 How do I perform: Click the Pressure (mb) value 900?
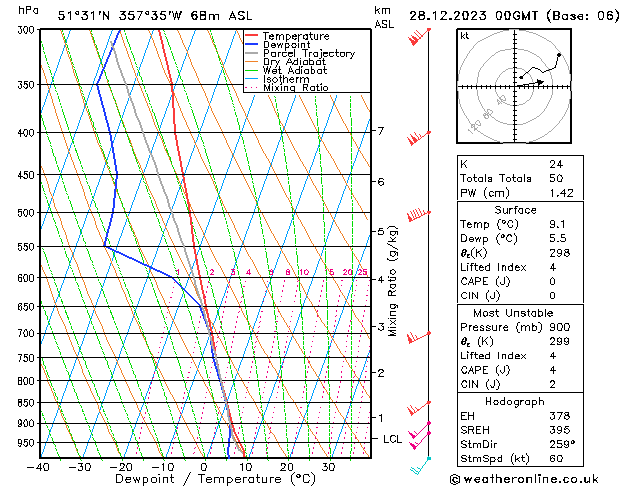[560, 327]
